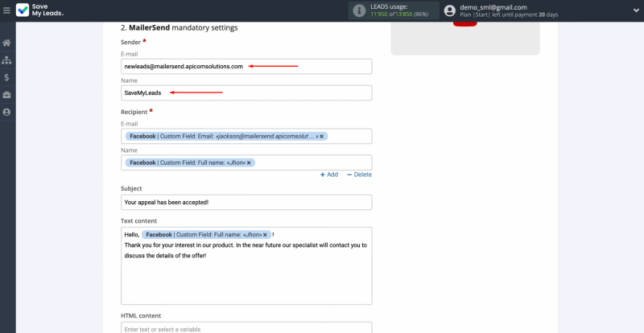The image size is (644, 333).
Task: Open briefcase icon in sidebar
Action: pyautogui.click(x=6, y=95)
